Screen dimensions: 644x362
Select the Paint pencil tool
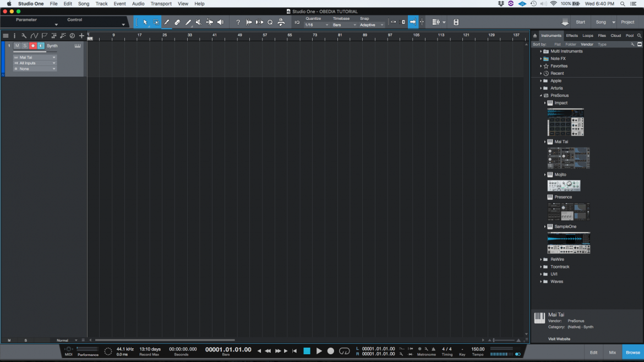pos(188,22)
